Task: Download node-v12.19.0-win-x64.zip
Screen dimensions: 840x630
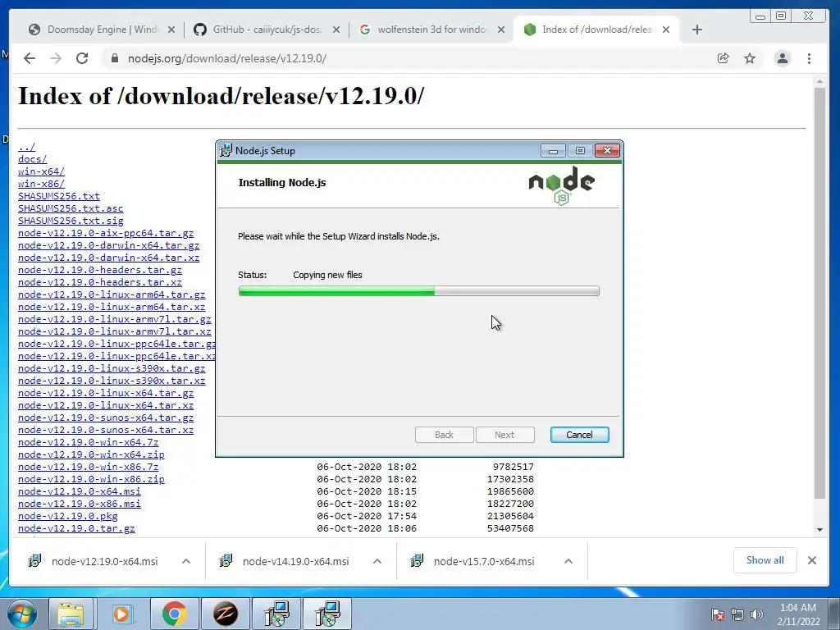Action: (x=91, y=454)
